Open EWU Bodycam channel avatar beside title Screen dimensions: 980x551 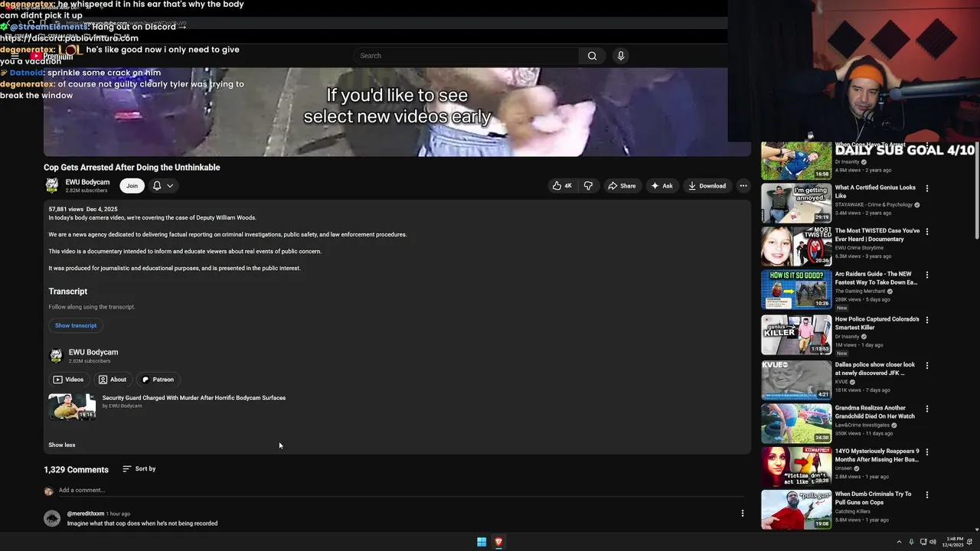(x=52, y=185)
